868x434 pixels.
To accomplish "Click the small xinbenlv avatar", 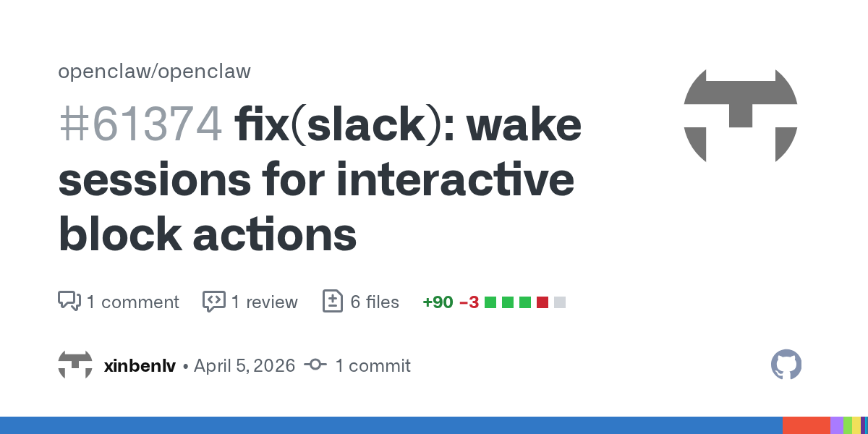I will [75, 365].
